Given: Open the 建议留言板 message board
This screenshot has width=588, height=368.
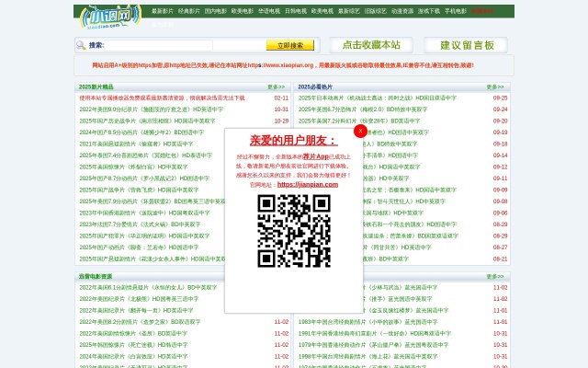Looking at the screenshot, I should click(467, 45).
